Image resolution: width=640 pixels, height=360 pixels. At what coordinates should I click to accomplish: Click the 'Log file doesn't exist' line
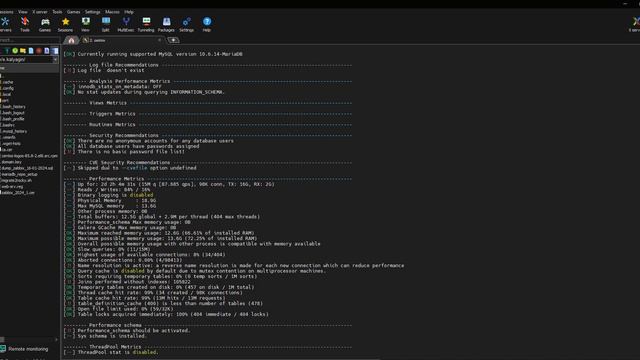tap(104, 70)
